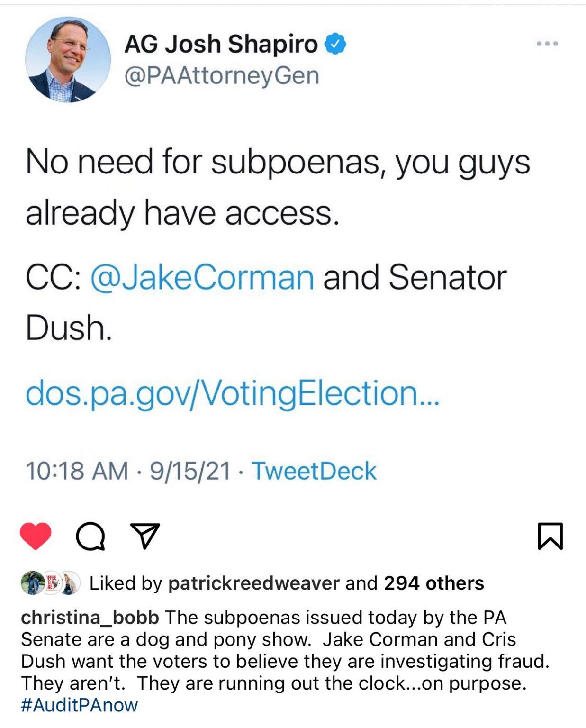Image resolution: width=586 pixels, height=728 pixels.
Task: Open the @PAAttorneyGen handle
Action: click(222, 76)
